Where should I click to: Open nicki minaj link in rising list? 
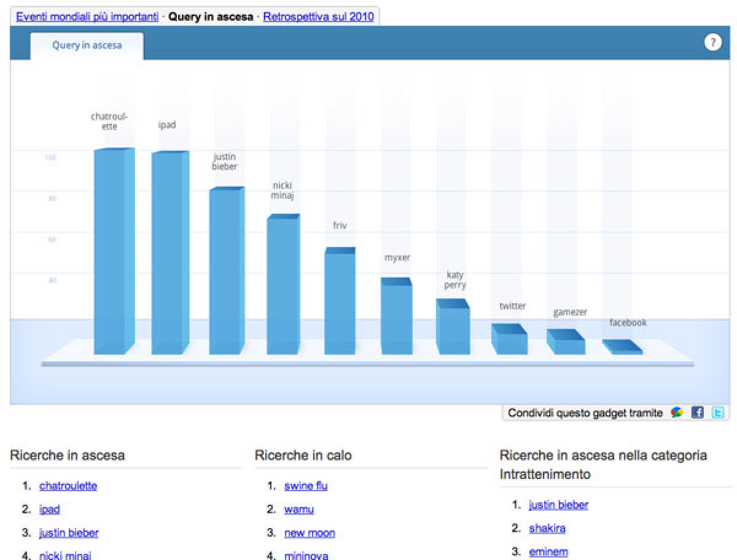tap(65, 555)
